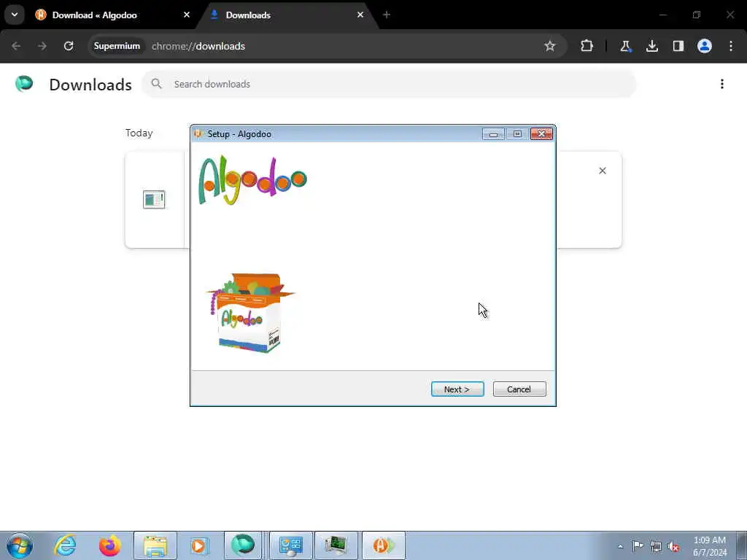747x560 pixels.
Task: Launch Internet Explorer from taskbar
Action: 65,545
